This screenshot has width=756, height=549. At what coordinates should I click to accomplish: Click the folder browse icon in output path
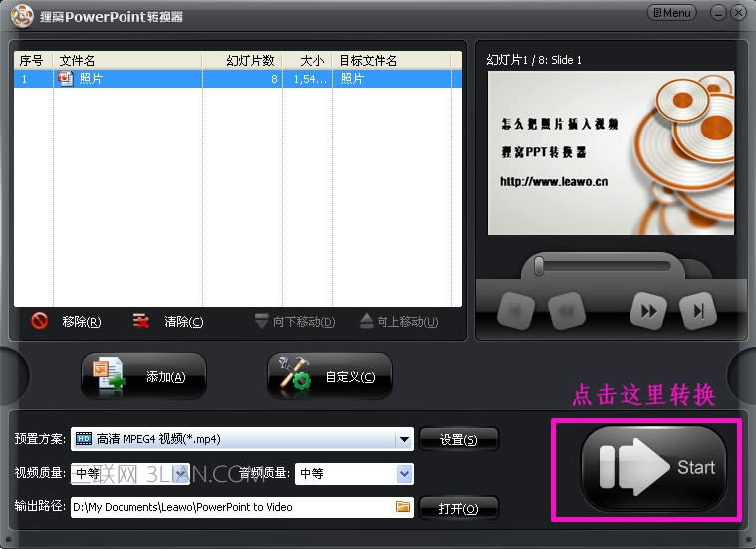tap(403, 507)
